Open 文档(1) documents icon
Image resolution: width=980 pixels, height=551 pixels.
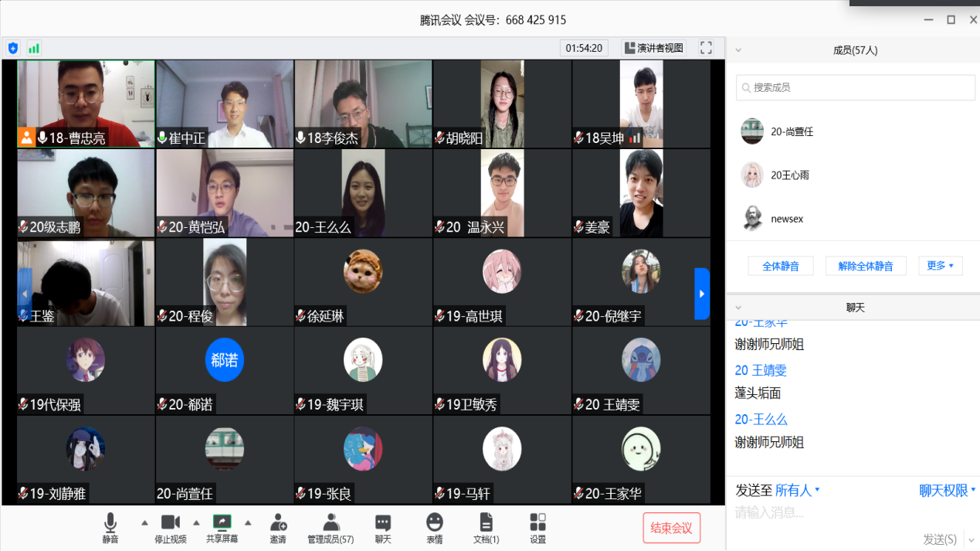coord(486,528)
